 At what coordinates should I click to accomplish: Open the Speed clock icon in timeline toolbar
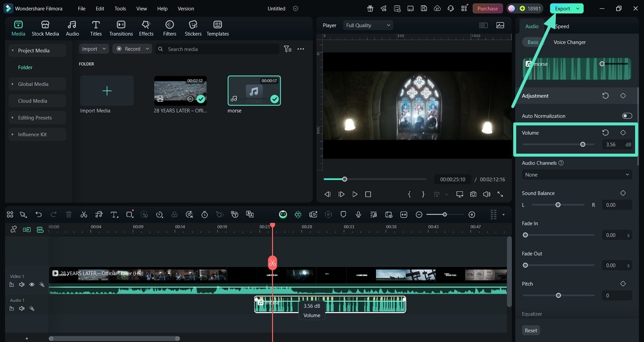pyautogui.click(x=160, y=215)
